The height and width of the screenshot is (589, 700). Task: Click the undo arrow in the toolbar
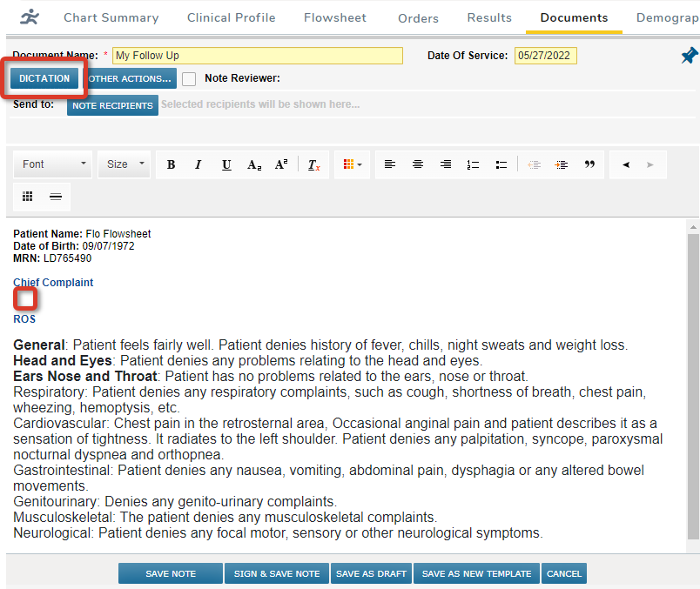tap(624, 164)
